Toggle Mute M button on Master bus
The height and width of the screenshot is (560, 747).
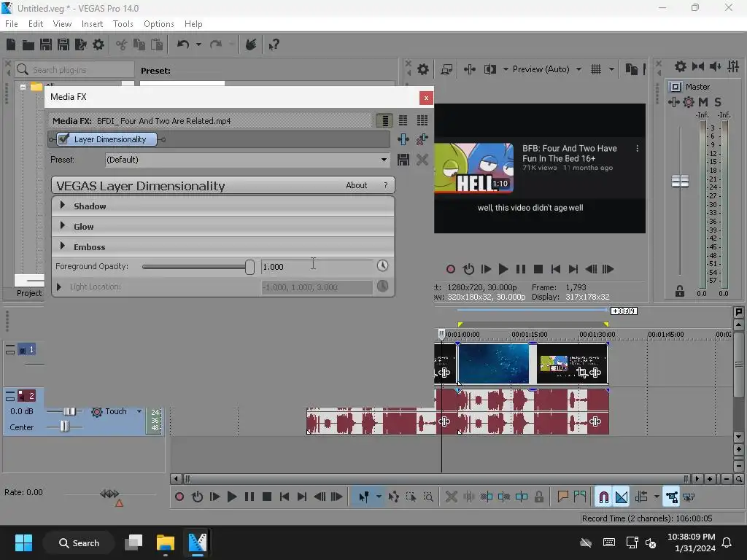click(703, 102)
